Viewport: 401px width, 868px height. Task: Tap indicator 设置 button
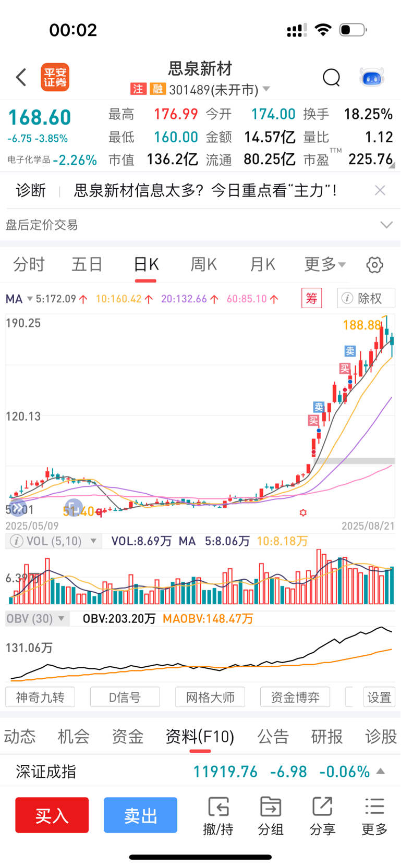(379, 697)
